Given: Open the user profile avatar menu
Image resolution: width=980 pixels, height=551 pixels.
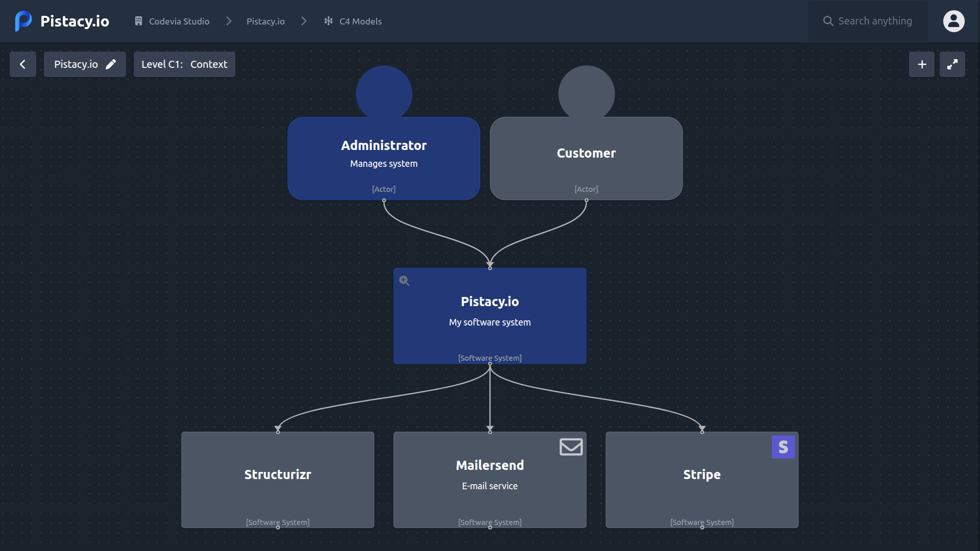Looking at the screenshot, I should [x=953, y=21].
